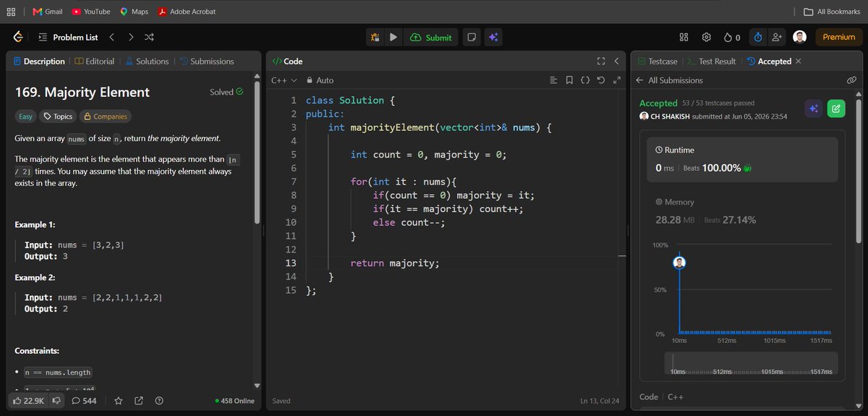Invite a collaborator via add-person icon
This screenshot has width=868, height=416.
click(x=778, y=37)
